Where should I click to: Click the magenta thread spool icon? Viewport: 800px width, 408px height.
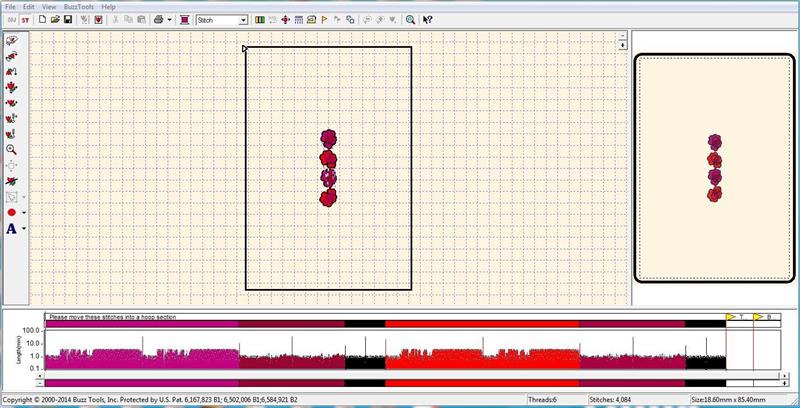tap(185, 20)
